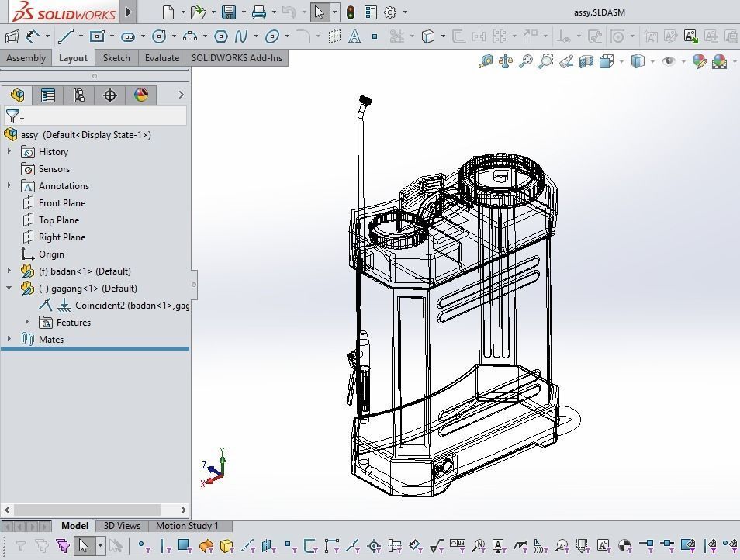The height and width of the screenshot is (560, 740).
Task: Select the Right Plane tree item
Action: 62,237
